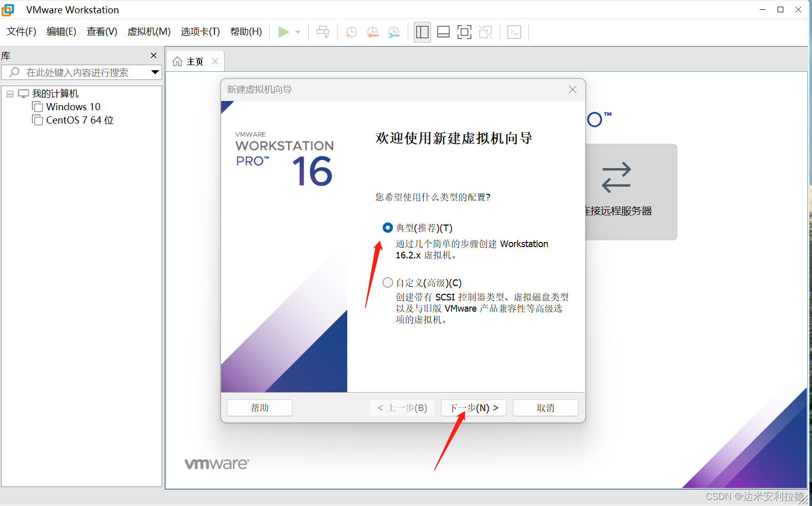Open the 编辑(E) menu
Viewport: 812px width, 506px height.
[x=62, y=32]
